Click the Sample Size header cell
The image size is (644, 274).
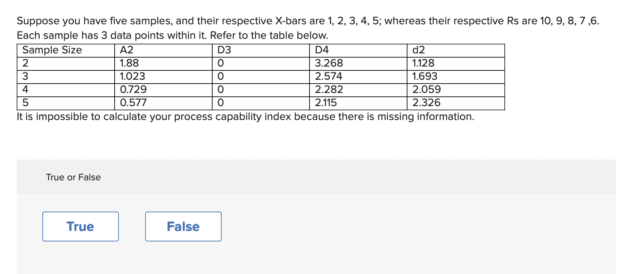click(52, 50)
